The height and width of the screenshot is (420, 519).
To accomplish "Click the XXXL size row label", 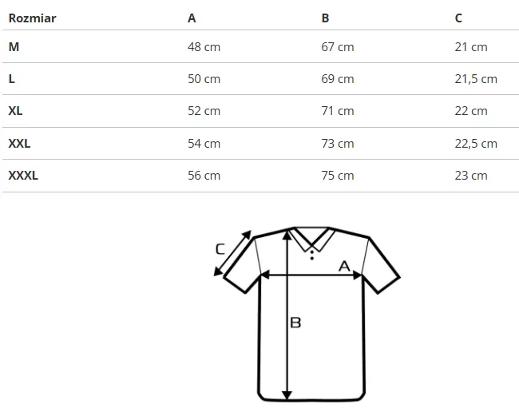I will (23, 176).
